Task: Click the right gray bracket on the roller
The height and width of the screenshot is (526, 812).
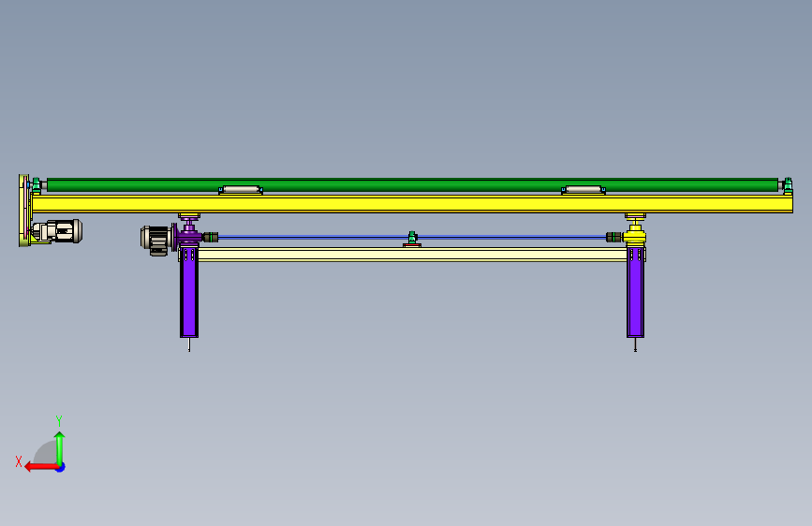Action: 583,190
